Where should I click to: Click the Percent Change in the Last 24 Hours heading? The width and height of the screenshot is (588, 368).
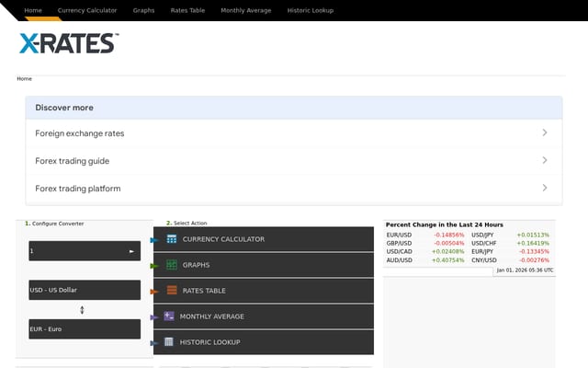click(x=445, y=224)
